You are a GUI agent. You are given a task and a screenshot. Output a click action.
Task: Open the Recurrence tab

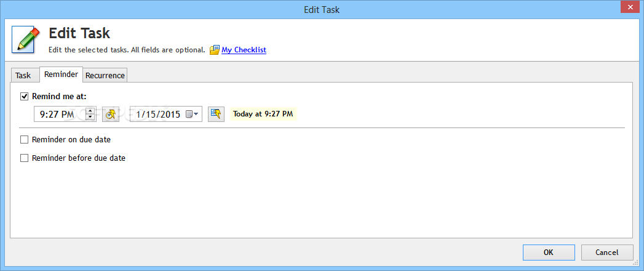105,75
